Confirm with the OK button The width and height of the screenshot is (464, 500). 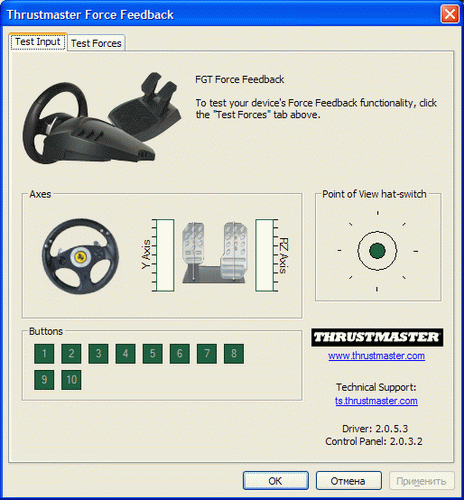click(x=276, y=481)
